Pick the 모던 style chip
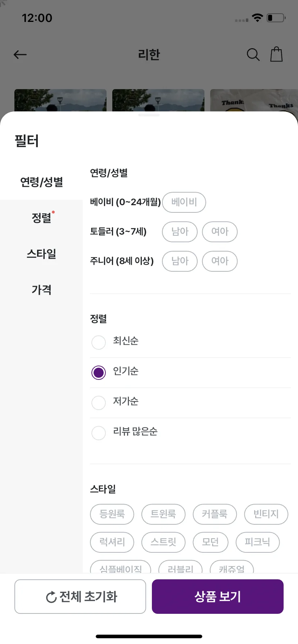Viewport: 298px width, 644px height. pyautogui.click(x=211, y=542)
